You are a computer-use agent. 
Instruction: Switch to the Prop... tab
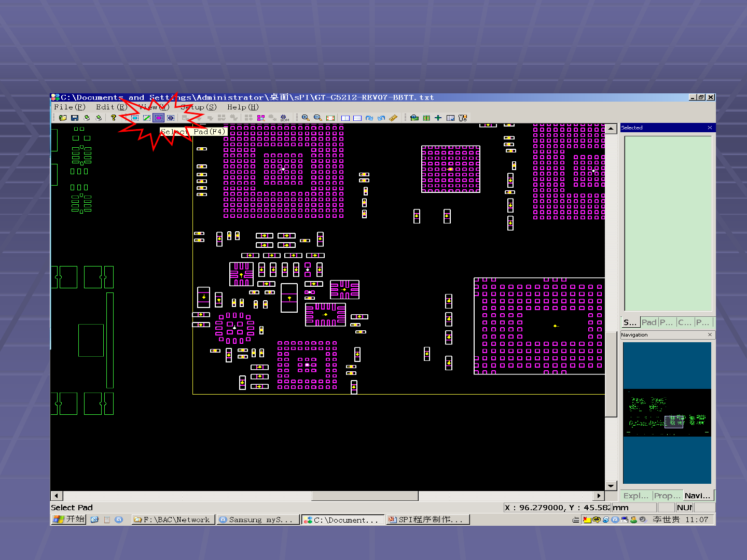click(667, 496)
